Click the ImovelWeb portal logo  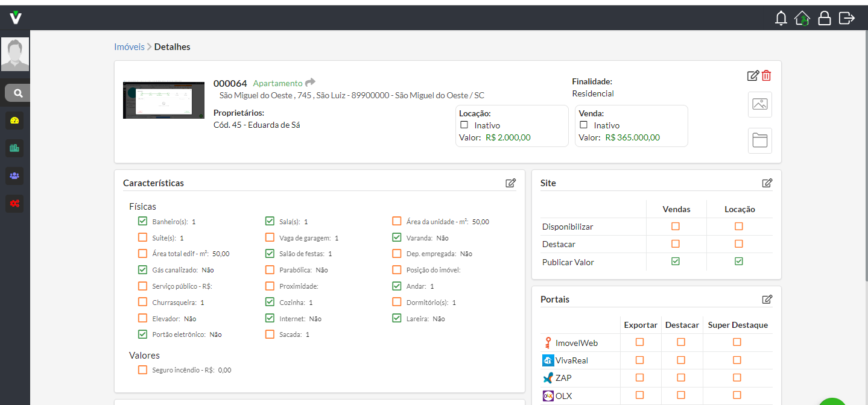548,343
